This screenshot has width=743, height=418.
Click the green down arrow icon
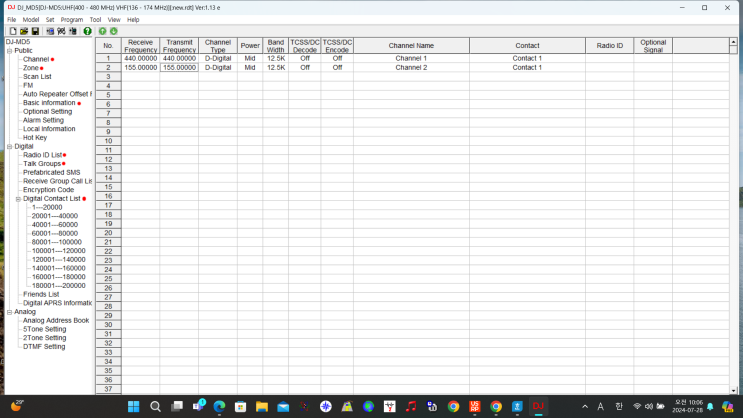pyautogui.click(x=114, y=31)
